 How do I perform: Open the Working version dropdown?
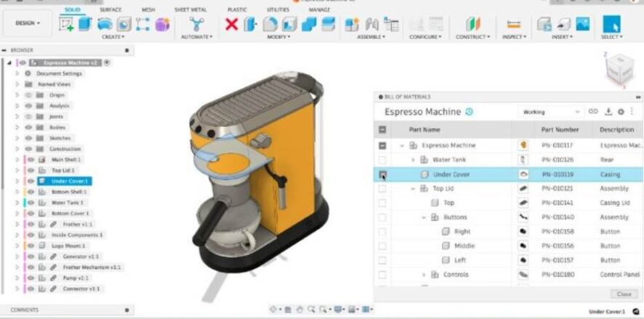click(551, 112)
